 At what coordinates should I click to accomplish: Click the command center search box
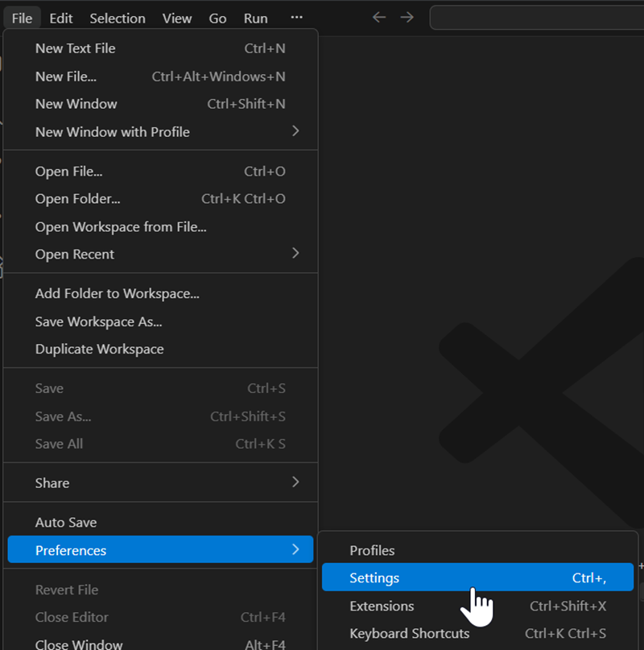tap(536, 18)
